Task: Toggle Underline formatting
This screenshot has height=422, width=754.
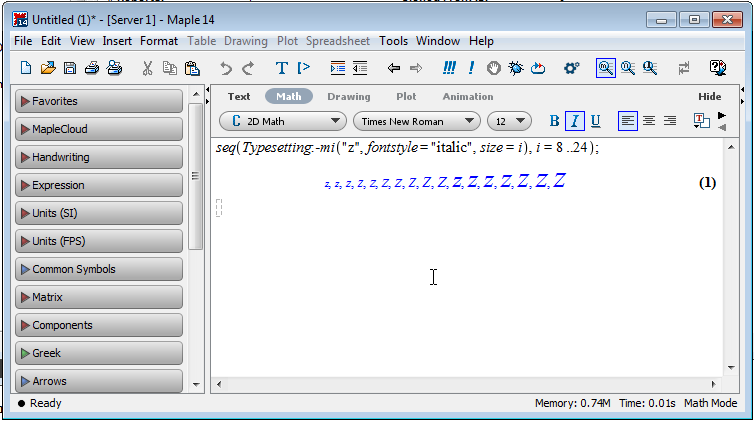Action: point(595,121)
